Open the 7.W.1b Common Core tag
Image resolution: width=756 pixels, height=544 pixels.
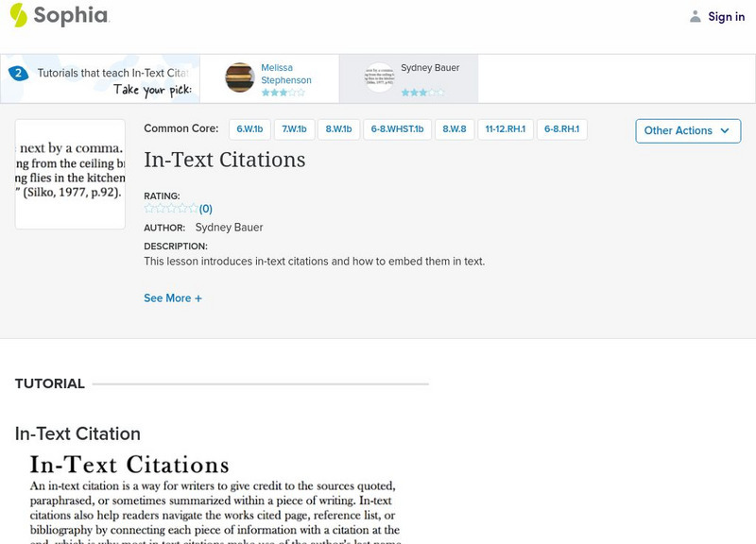(294, 129)
